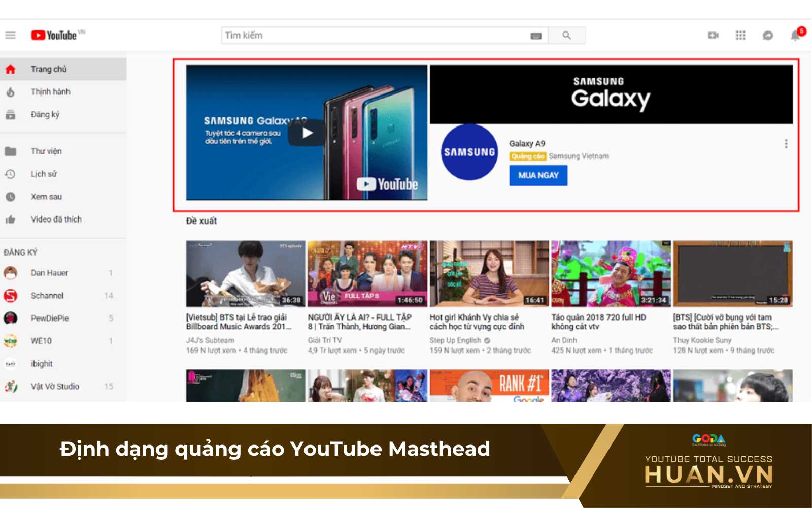Click Vật Vờ Studio channel avatar
Screen dimensions: 812x508
point(11,386)
